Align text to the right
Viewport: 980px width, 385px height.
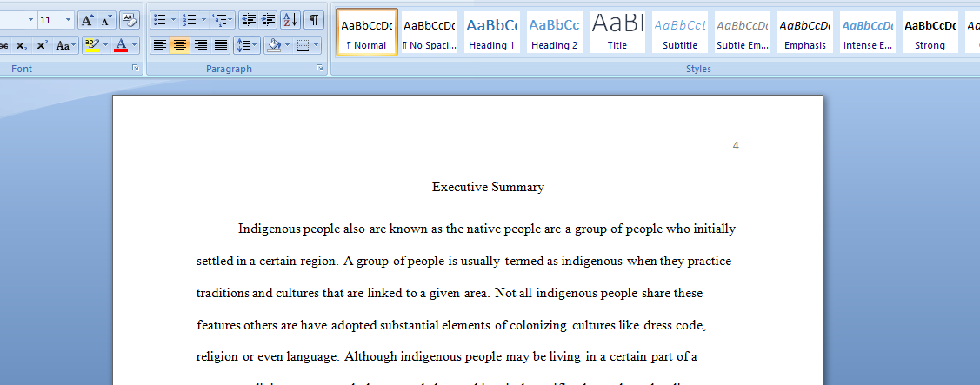pos(201,45)
